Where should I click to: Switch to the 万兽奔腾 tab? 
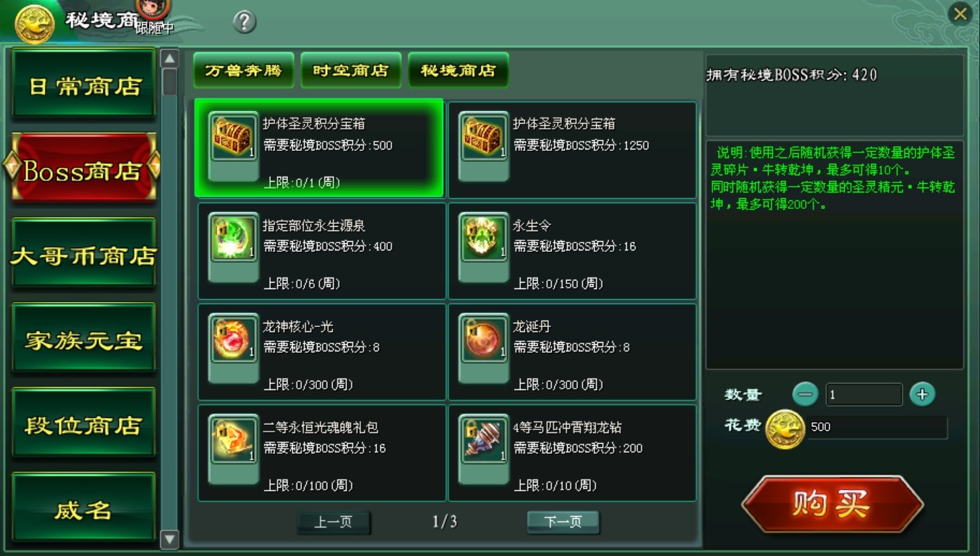[243, 70]
